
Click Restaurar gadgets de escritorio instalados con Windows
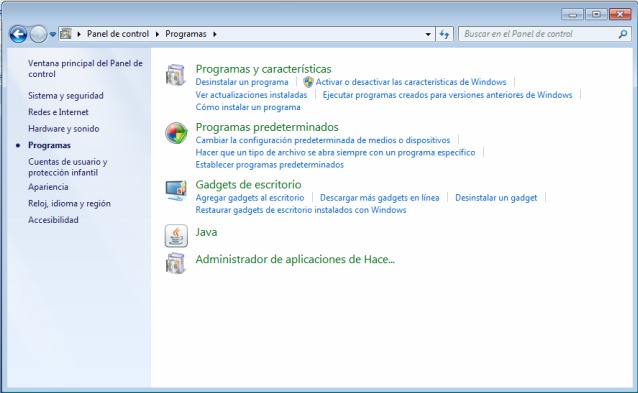tap(301, 210)
